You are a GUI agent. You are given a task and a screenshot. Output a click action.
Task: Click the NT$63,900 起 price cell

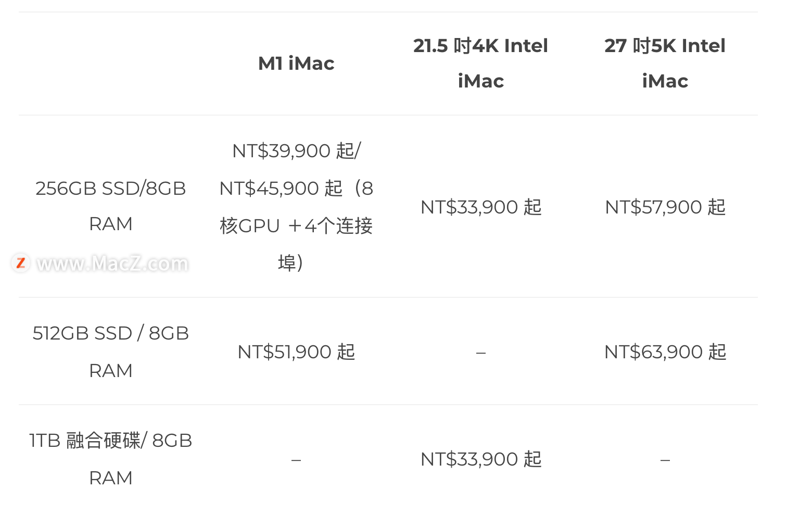pyautogui.click(x=665, y=352)
